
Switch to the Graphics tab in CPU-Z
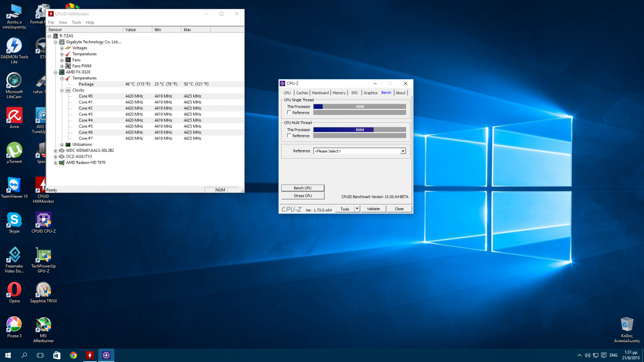click(370, 93)
